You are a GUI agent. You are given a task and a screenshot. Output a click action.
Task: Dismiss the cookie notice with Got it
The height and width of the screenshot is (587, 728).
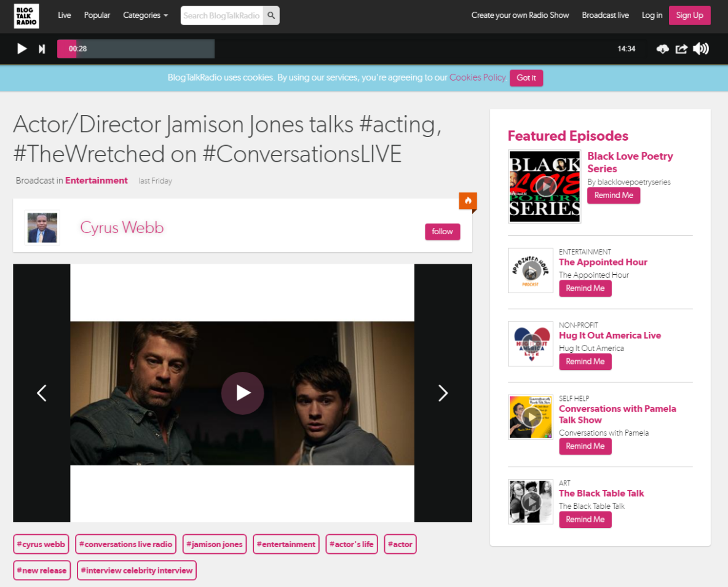(x=526, y=77)
